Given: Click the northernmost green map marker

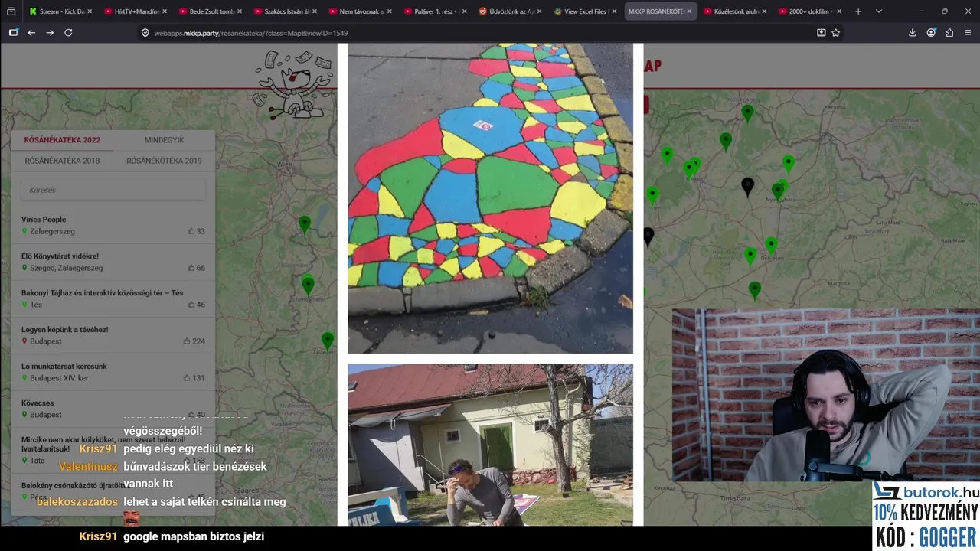Looking at the screenshot, I should click(x=747, y=114).
